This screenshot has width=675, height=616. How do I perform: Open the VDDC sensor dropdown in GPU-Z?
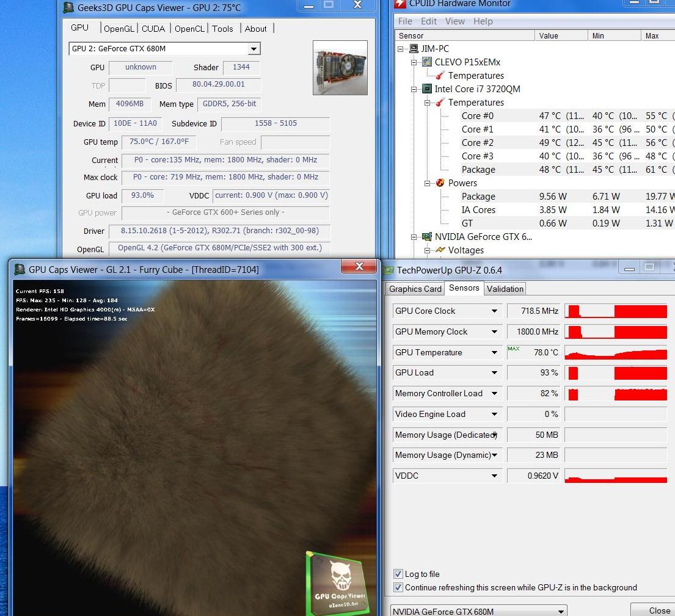pos(494,476)
